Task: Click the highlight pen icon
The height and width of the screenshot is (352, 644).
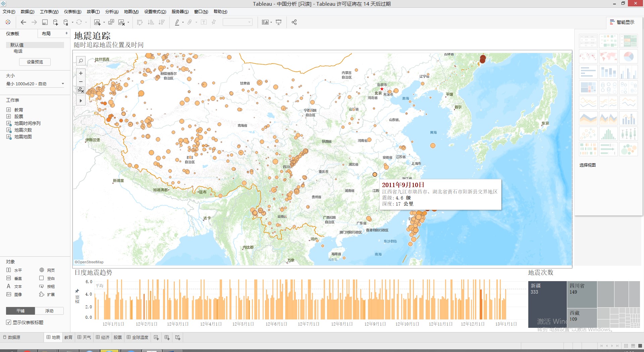Action: (x=177, y=22)
